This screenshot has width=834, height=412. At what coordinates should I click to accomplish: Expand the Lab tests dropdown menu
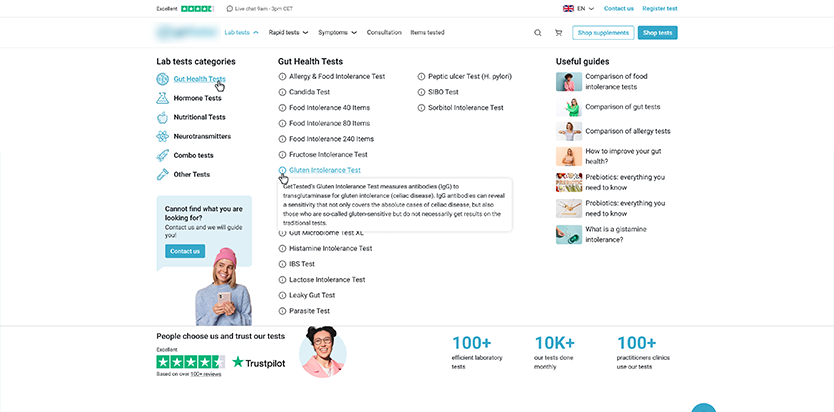coord(241,33)
